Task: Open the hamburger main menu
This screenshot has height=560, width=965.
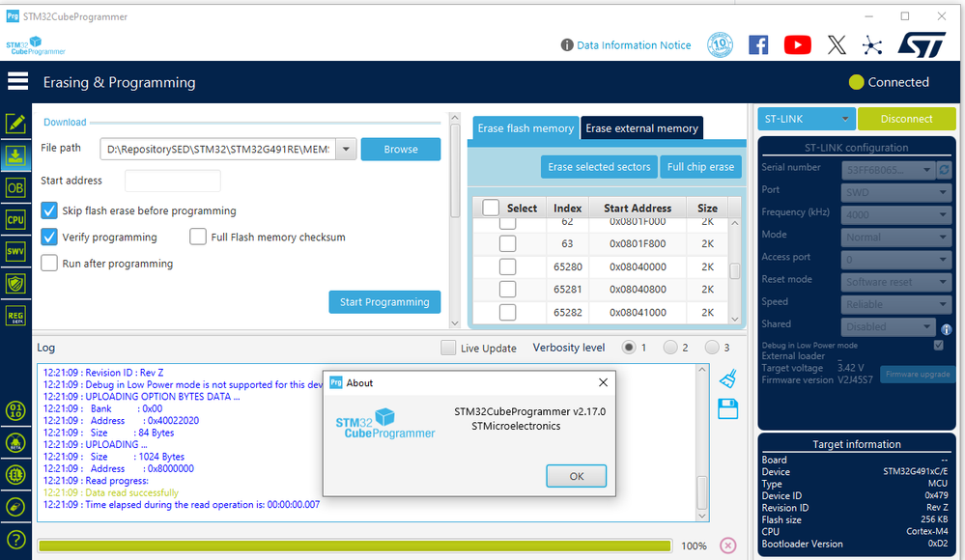Action: [x=17, y=81]
